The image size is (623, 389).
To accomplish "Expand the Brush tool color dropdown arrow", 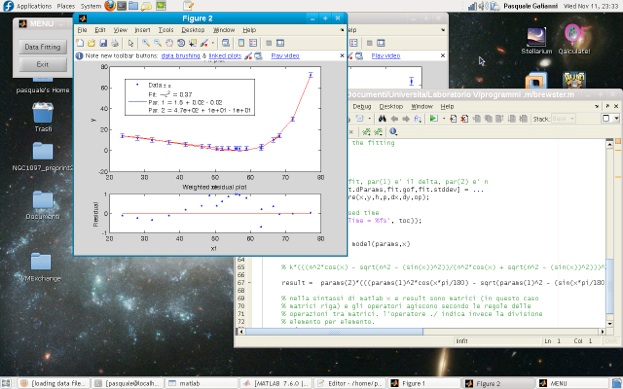I will pos(213,43).
